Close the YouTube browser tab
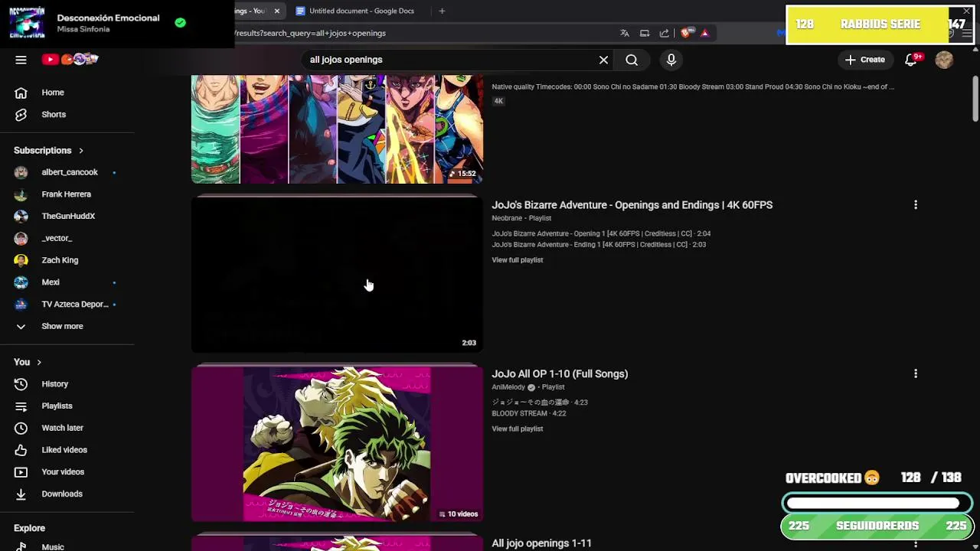The image size is (980, 551). pos(276,11)
